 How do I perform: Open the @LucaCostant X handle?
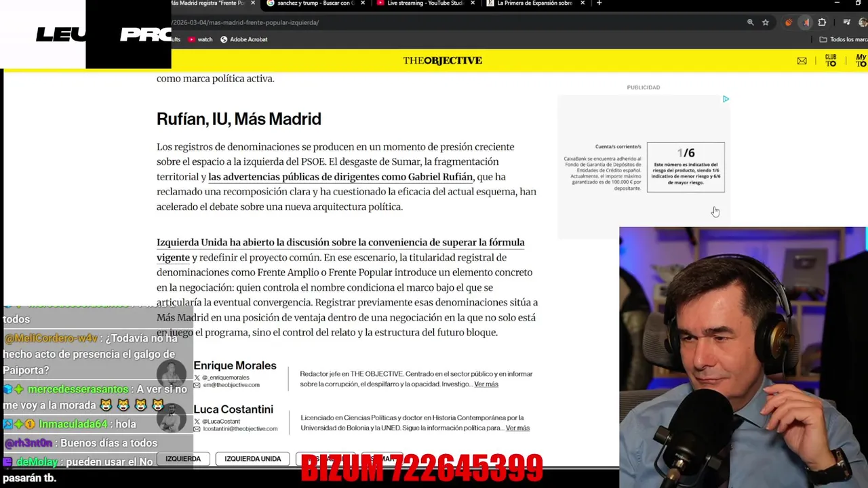tap(221, 422)
